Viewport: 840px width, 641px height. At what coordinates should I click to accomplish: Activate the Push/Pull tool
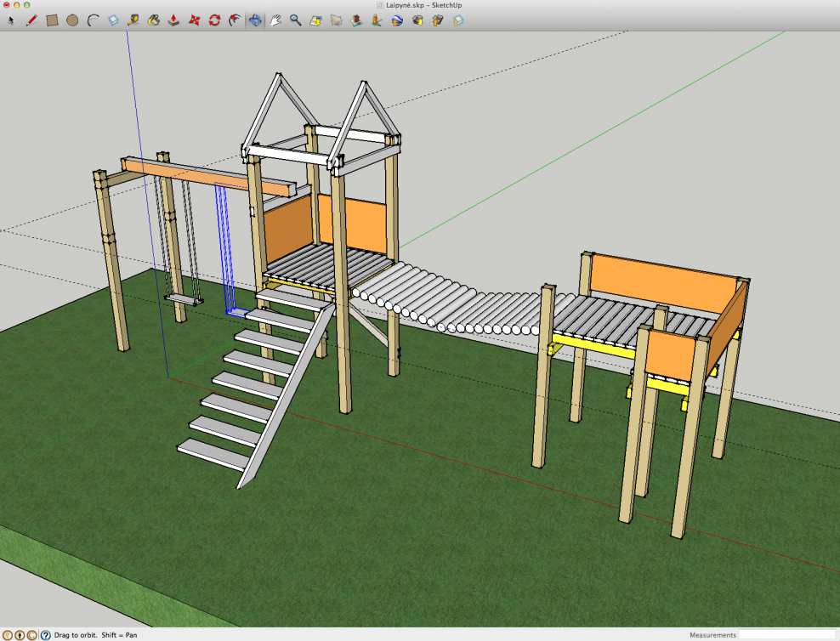click(x=174, y=20)
